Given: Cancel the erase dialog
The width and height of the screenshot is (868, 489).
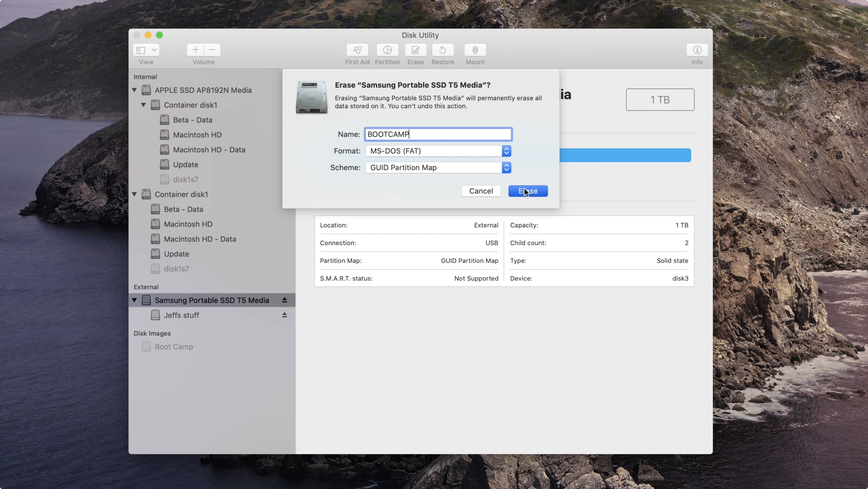Looking at the screenshot, I should point(481,191).
